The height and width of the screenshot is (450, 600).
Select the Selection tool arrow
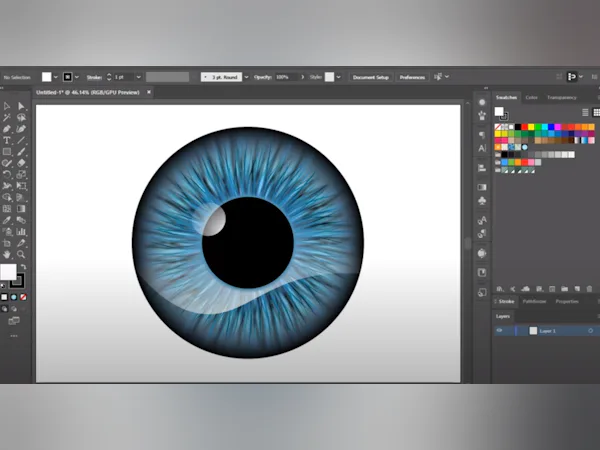pos(7,106)
